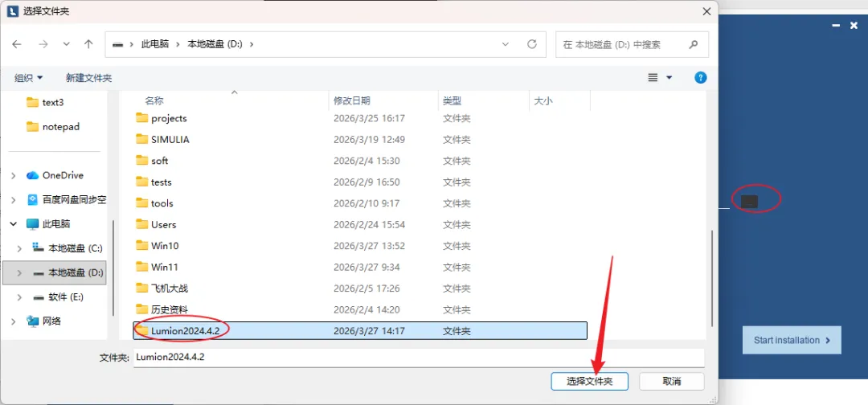
Task: Select the Lumion2024.4.2 folder row
Action: (360, 330)
